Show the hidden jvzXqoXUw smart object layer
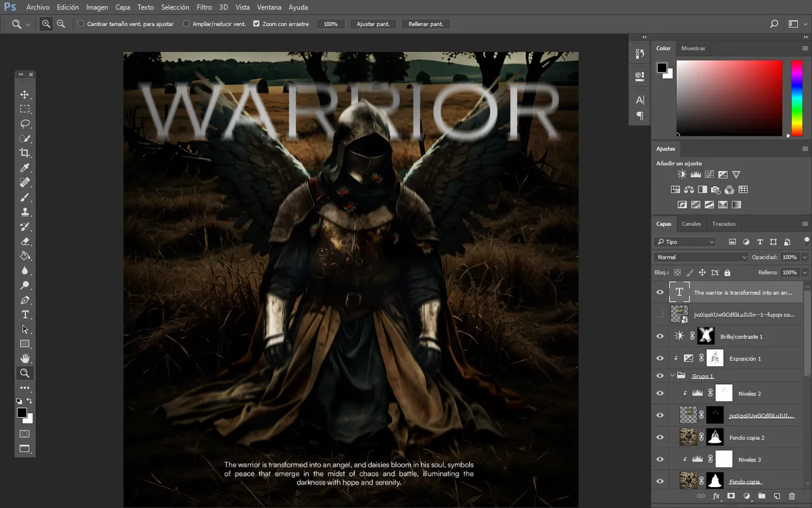Viewport: 812px width, 508px height. click(660, 314)
